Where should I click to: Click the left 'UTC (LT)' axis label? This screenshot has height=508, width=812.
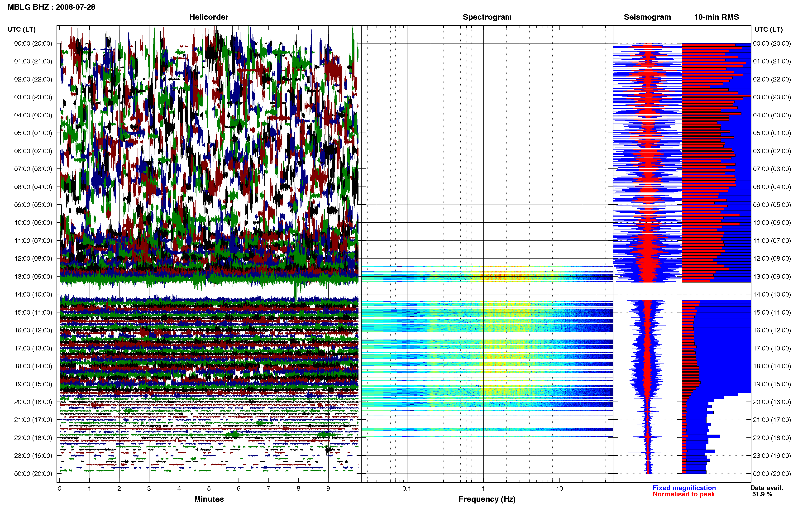[21, 29]
